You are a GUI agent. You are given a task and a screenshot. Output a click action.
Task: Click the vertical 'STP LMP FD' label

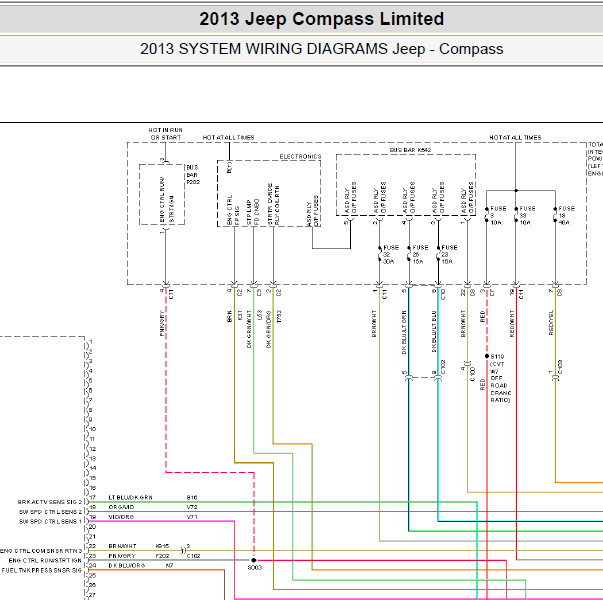pyautogui.click(x=253, y=212)
